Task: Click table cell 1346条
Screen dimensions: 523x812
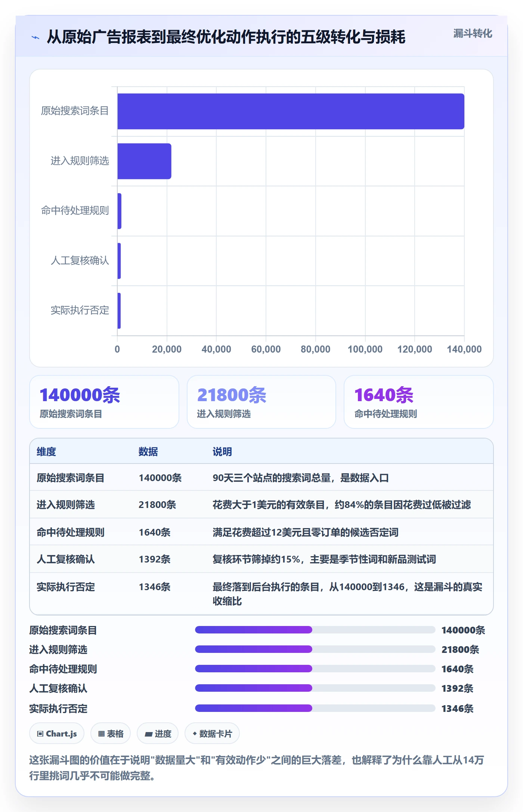Action: tap(155, 587)
